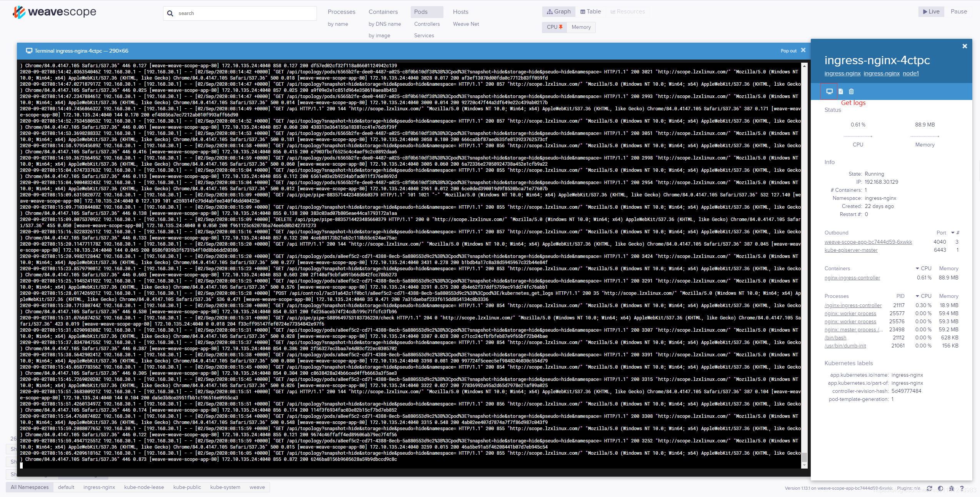Screen dimensions: 980x497
Task: Close the terminal window with X
Action: point(803,50)
